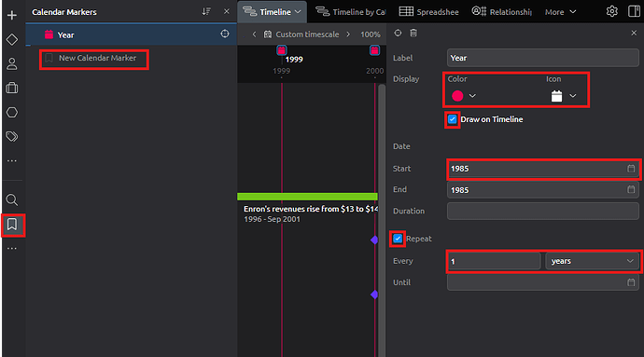The height and width of the screenshot is (357, 644).
Task: Click the locate target icon on Year row
Action: pyautogui.click(x=225, y=34)
